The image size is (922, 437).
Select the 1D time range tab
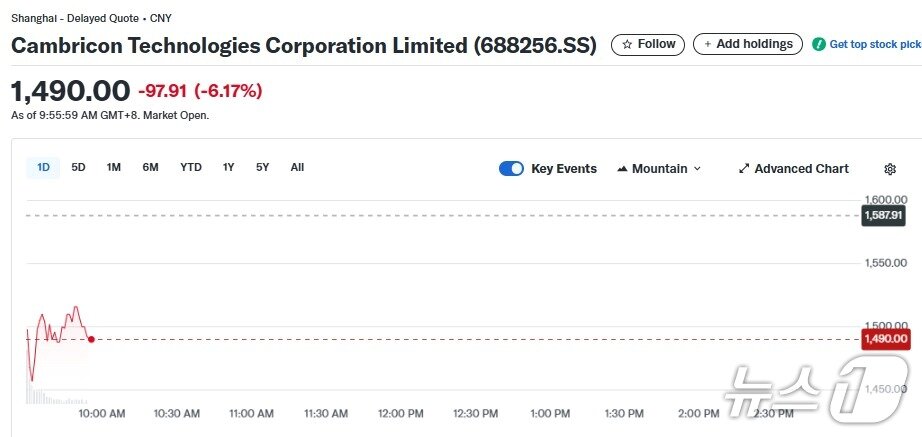(x=43, y=167)
